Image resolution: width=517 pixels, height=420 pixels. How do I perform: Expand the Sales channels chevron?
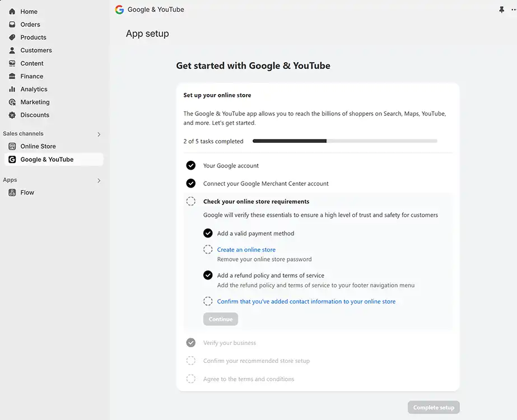click(99, 134)
